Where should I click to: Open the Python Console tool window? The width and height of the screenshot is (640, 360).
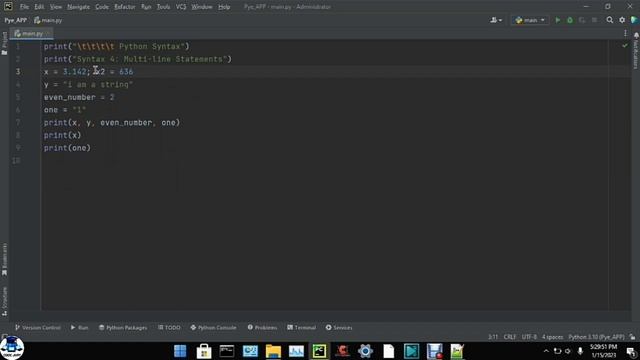click(213, 327)
